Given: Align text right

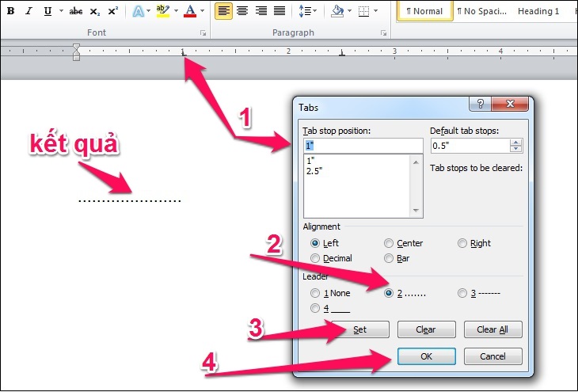Looking at the screenshot, I should coord(261,11).
